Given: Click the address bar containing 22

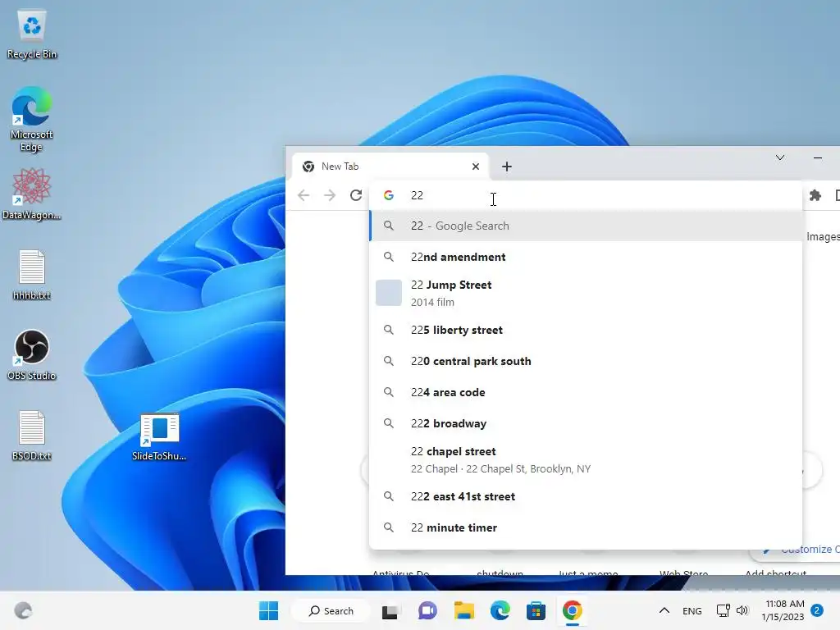Looking at the screenshot, I should point(586,195).
